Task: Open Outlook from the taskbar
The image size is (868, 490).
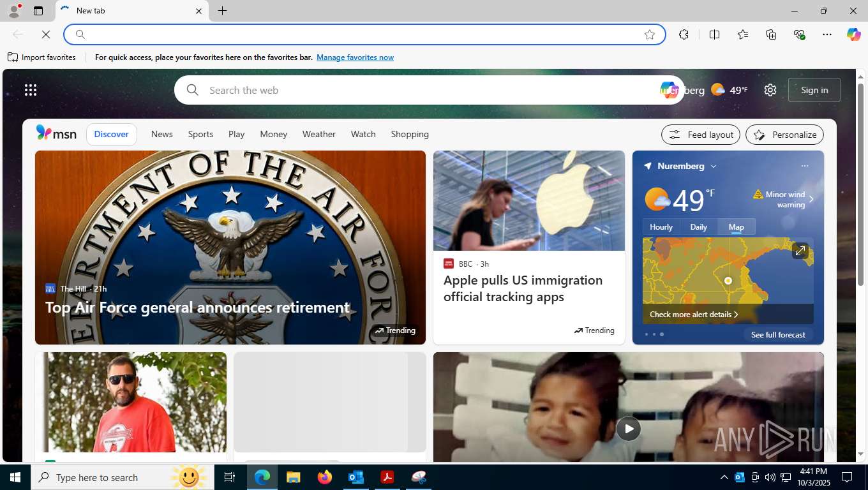Action: (x=355, y=477)
